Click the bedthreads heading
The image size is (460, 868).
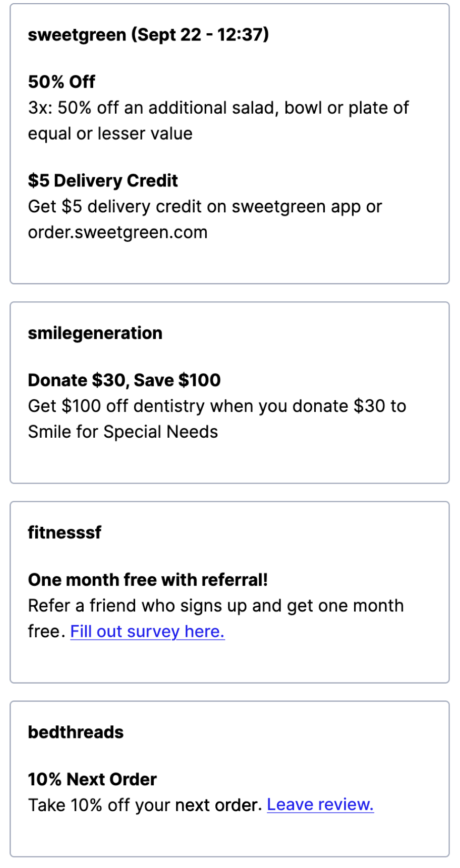pos(76,733)
